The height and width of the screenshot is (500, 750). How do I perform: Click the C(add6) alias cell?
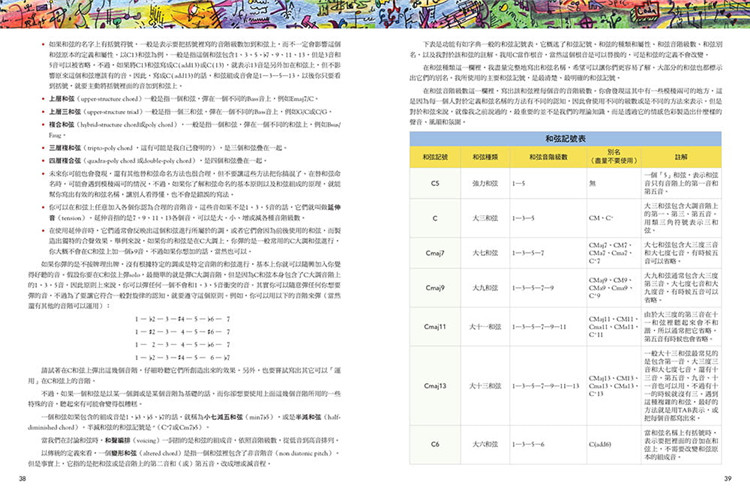(614, 444)
